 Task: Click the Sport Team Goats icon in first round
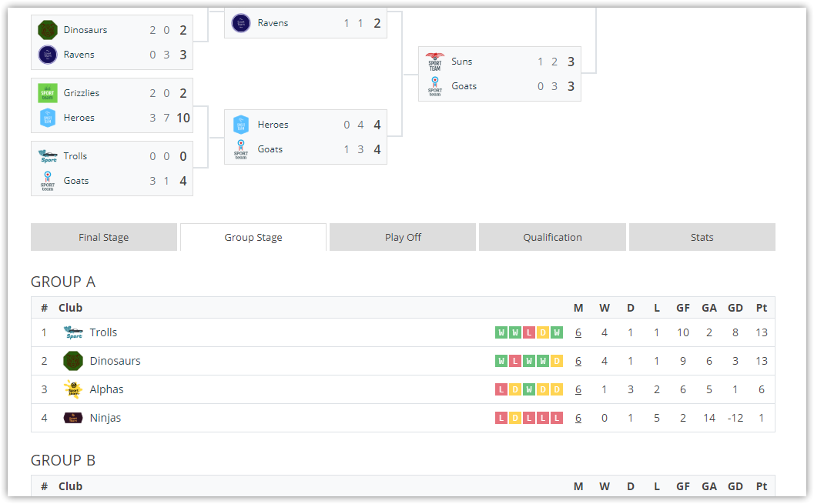coord(48,180)
